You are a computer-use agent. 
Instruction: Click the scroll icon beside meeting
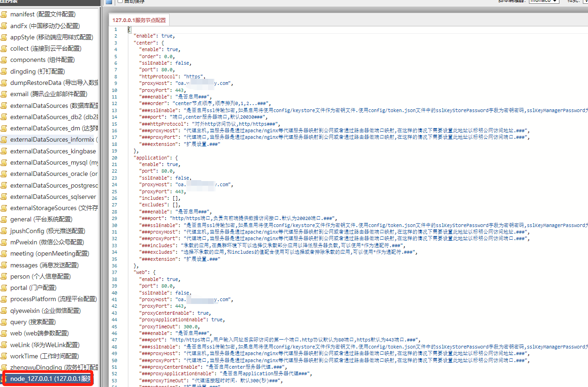coord(4,254)
